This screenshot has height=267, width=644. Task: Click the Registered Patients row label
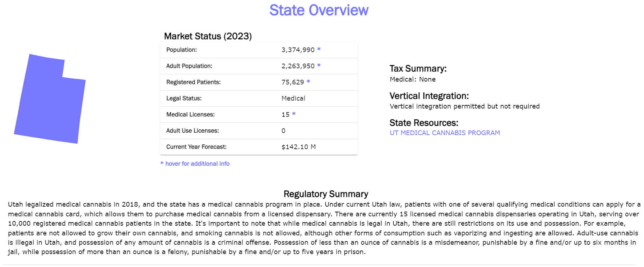(x=193, y=82)
